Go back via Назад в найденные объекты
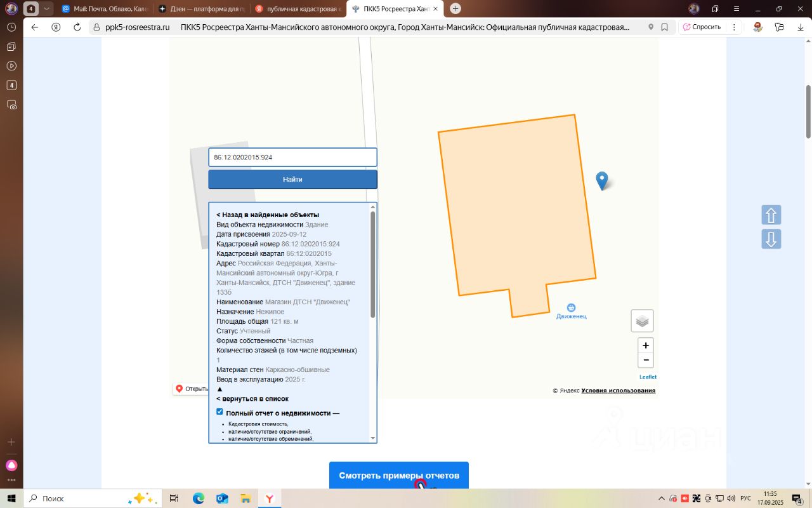This screenshot has width=812, height=508. (x=268, y=215)
